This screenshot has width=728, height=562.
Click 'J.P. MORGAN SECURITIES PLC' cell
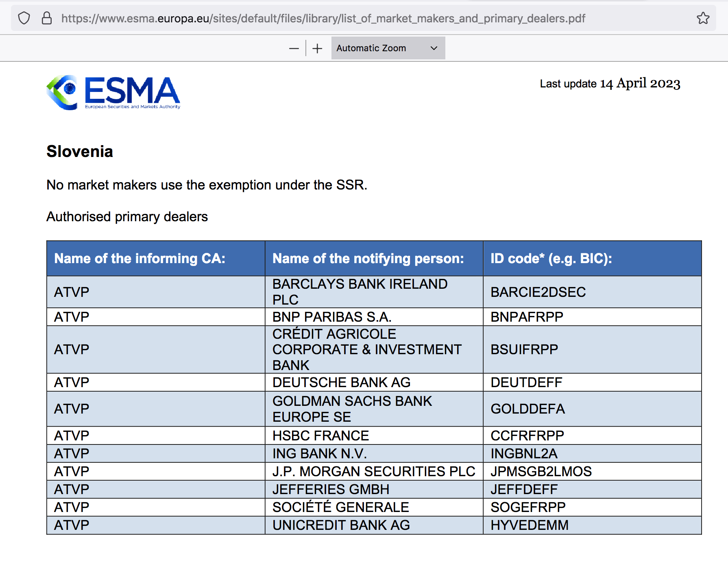[374, 471]
